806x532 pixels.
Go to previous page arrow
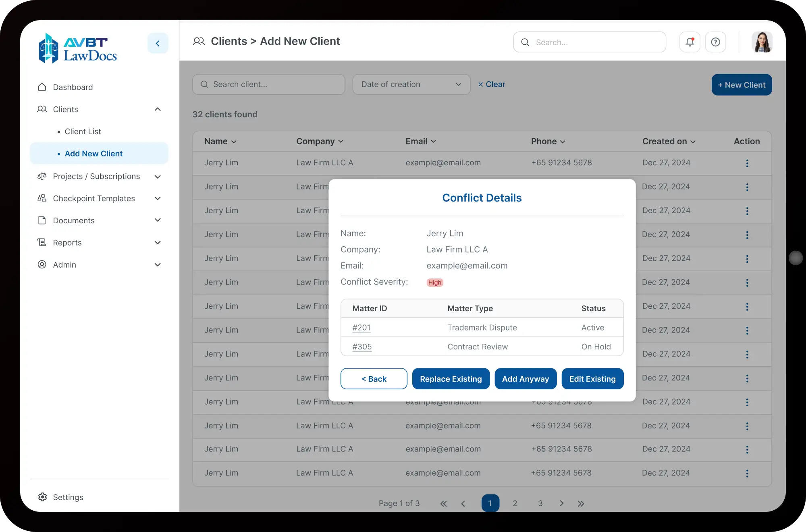pos(463,503)
